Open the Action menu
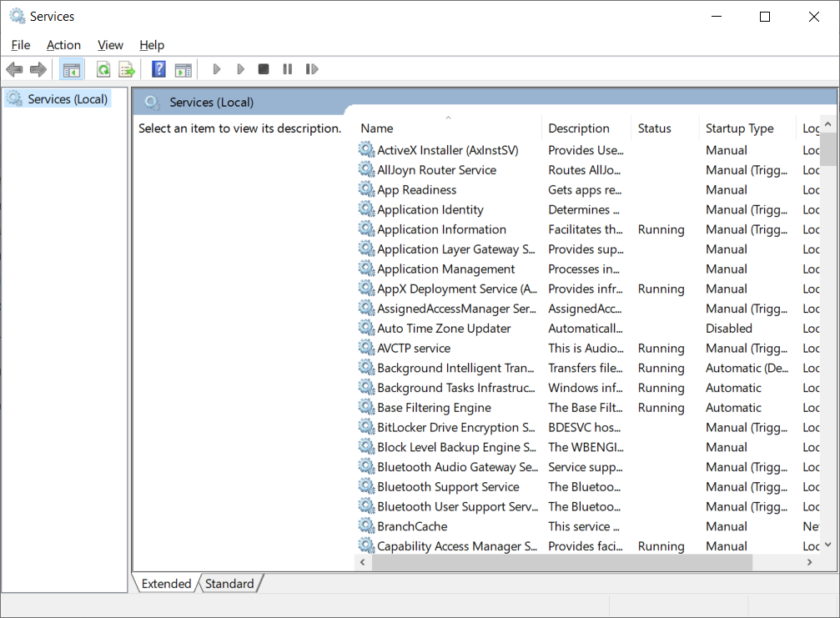The image size is (840, 618). click(63, 45)
